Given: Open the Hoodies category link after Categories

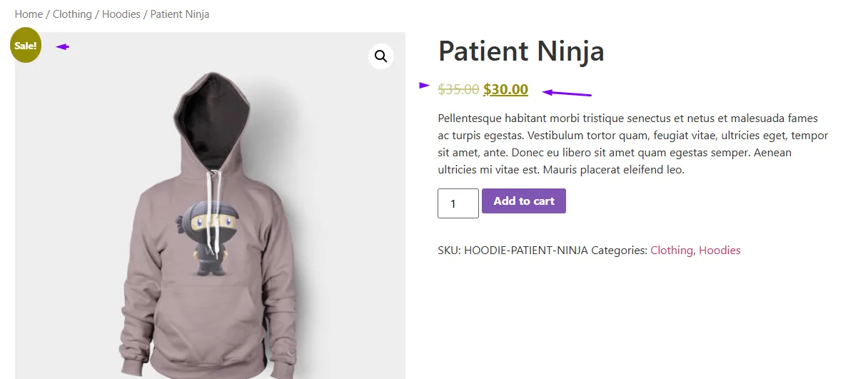Looking at the screenshot, I should (720, 251).
